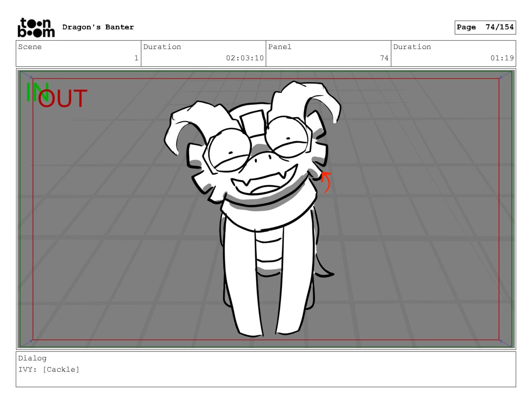The height and width of the screenshot is (411, 532).
Task: Click the IVY: [Cackle] dialog line
Action: pos(49,370)
